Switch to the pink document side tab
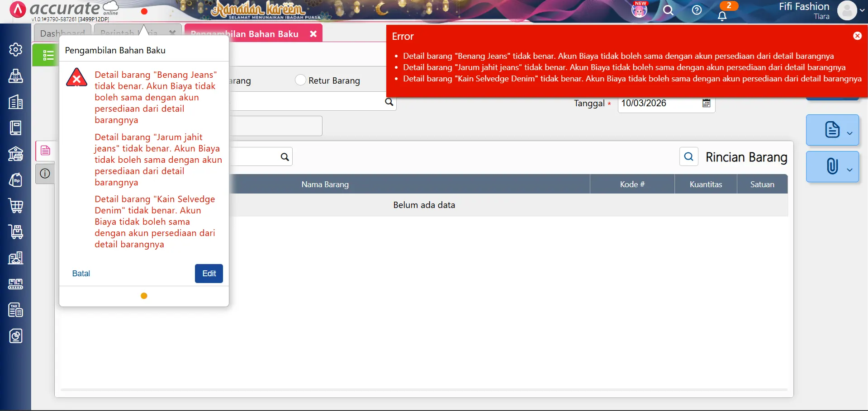 pyautogui.click(x=45, y=151)
